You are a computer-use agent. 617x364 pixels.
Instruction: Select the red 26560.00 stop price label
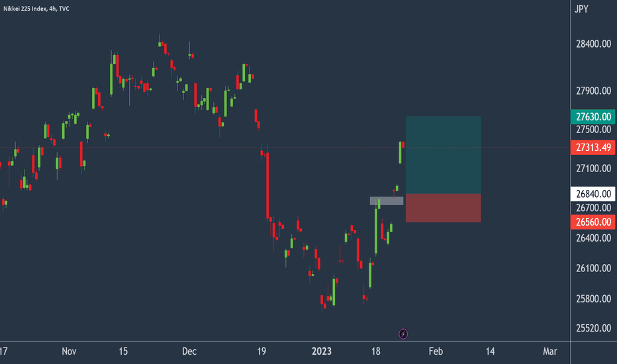[x=593, y=222]
